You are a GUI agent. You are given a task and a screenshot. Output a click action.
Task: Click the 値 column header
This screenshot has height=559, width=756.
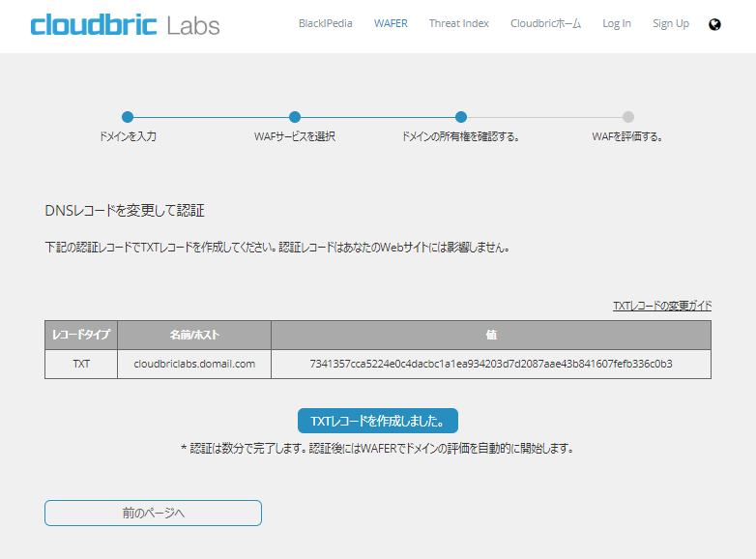click(491, 335)
